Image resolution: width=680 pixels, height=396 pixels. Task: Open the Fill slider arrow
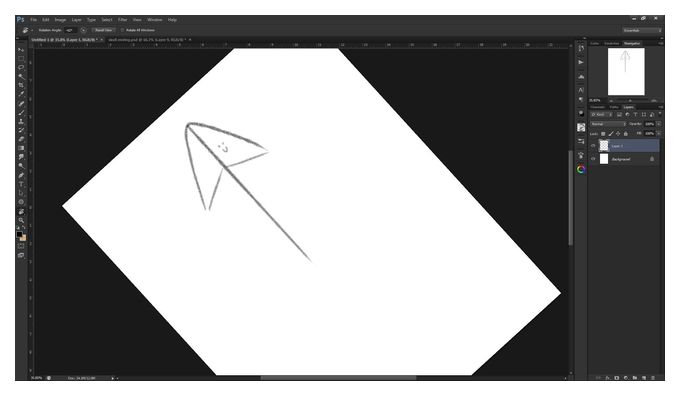point(659,134)
